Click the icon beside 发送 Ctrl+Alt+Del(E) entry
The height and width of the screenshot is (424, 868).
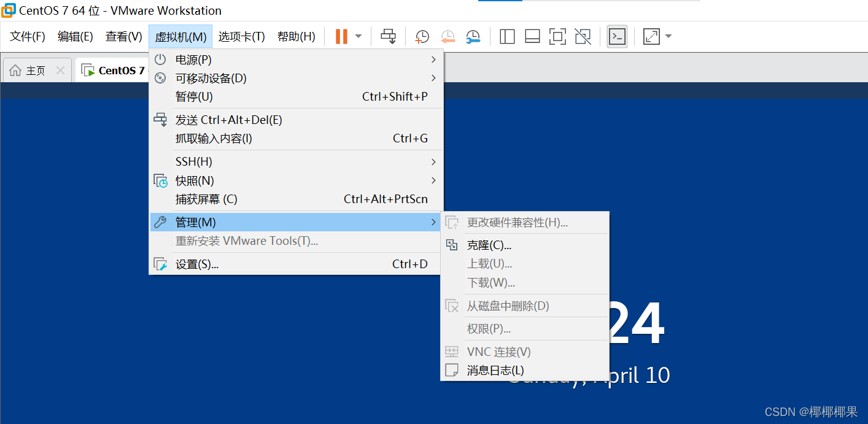click(x=160, y=120)
